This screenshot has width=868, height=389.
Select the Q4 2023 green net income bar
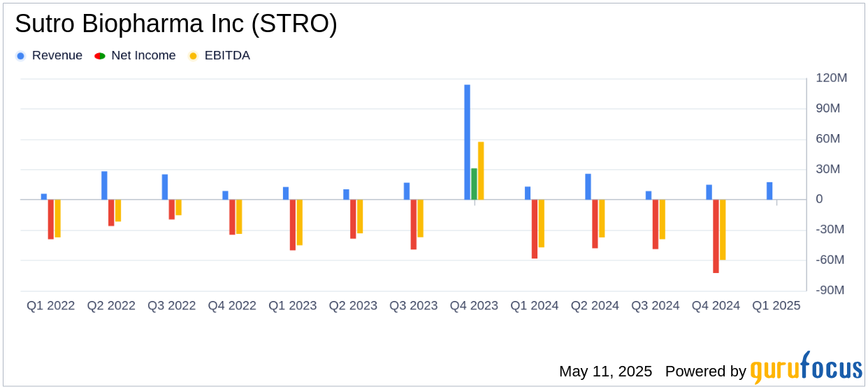(474, 184)
